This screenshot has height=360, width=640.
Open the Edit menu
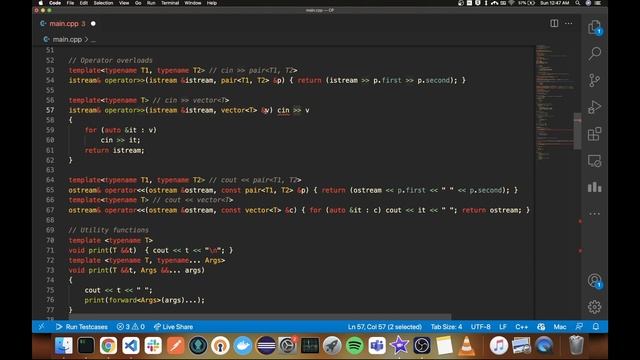(x=84, y=3)
